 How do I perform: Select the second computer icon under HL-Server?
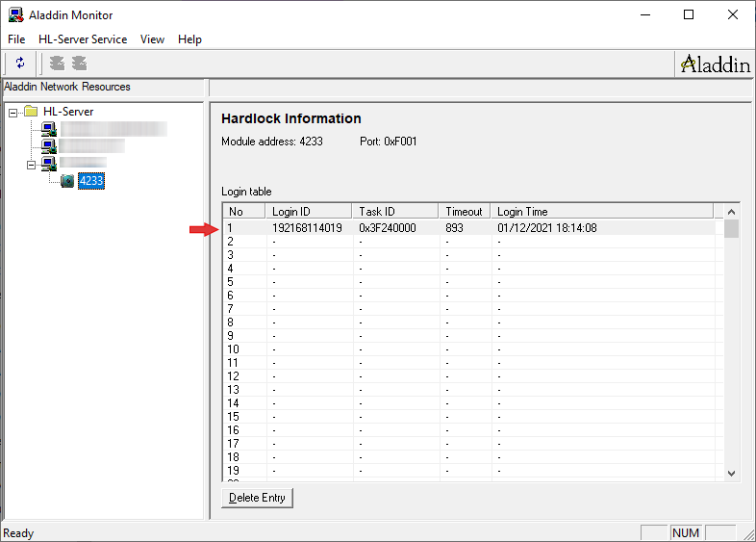click(x=49, y=145)
